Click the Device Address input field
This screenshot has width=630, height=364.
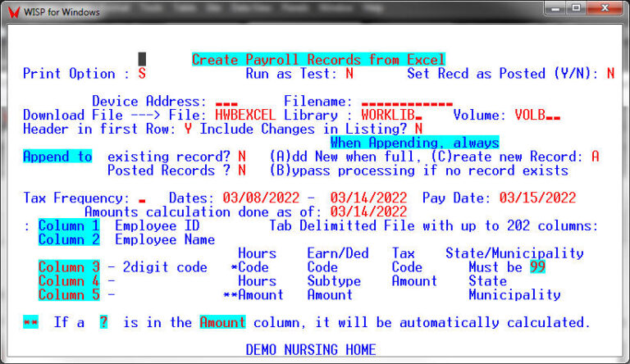[226, 102]
